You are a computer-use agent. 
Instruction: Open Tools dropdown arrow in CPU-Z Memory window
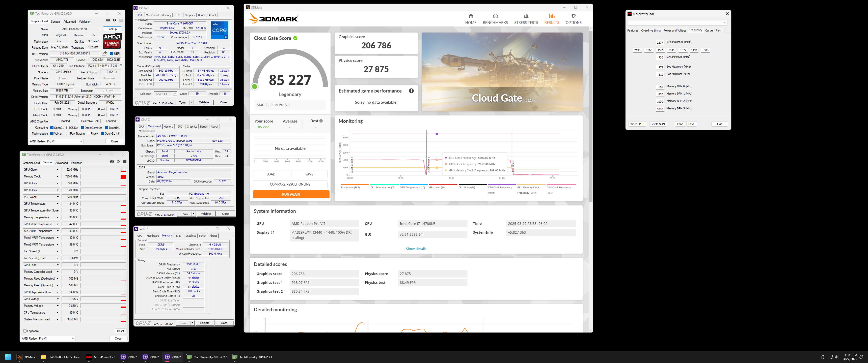pos(193,323)
